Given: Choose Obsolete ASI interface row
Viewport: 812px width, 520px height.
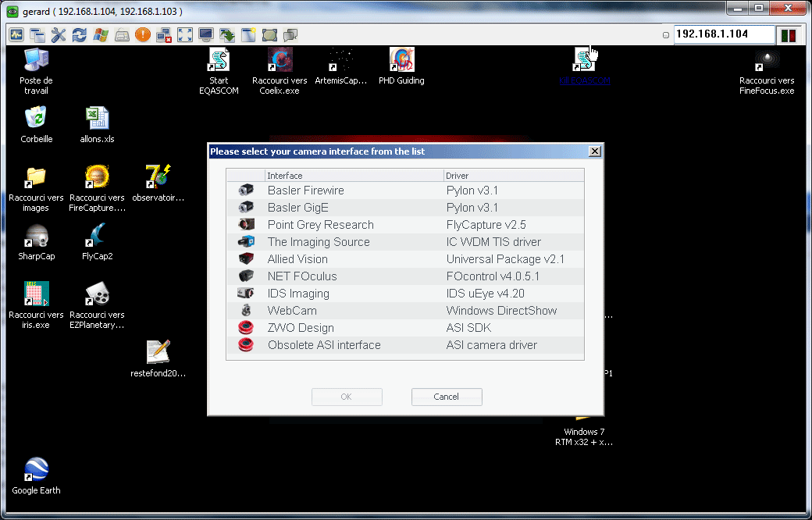Looking at the screenshot, I should (405, 345).
